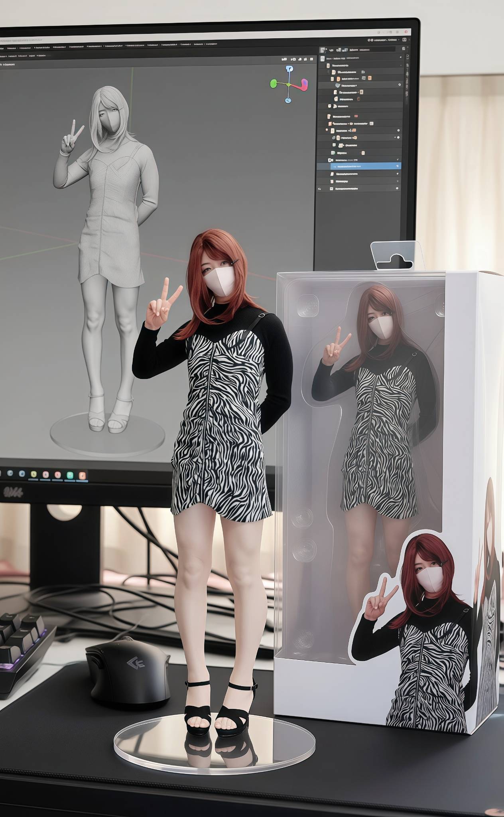Viewport: 504px width, 817px height.
Task: Open the yellow app icon in taskbar
Action: click(x=34, y=474)
